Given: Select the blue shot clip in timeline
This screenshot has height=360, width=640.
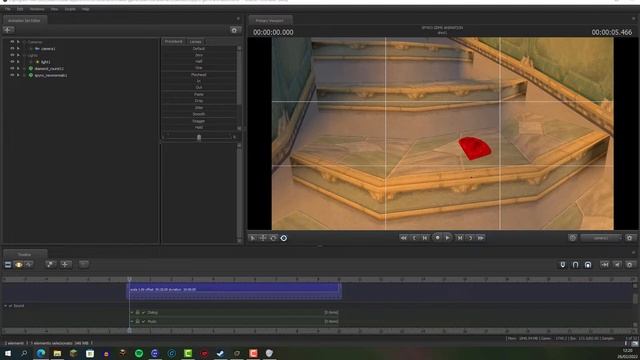Looking at the screenshot, I should click(x=234, y=291).
